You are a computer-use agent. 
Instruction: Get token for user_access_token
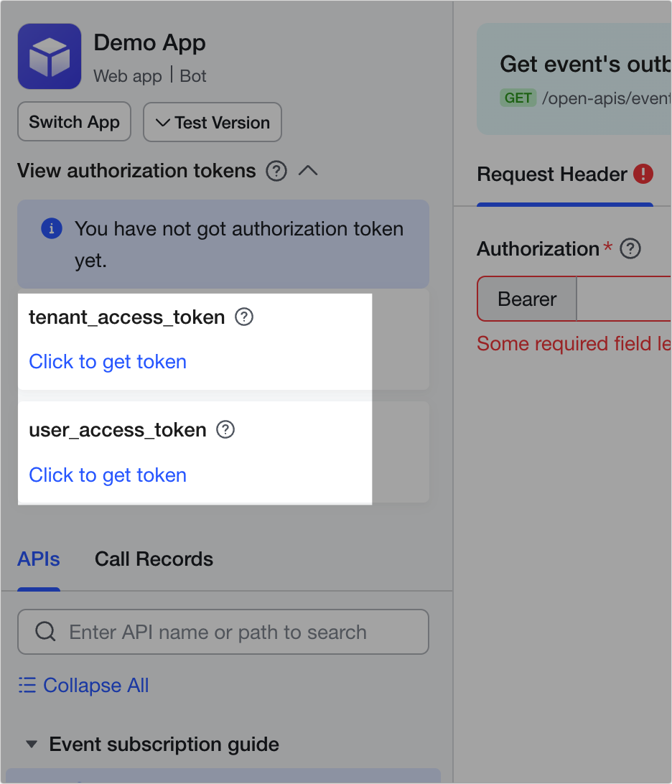coord(108,475)
